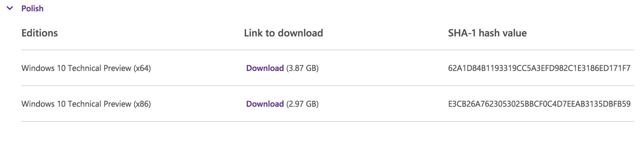Viewport: 644px width, 145px height.
Task: Click the Editions column header
Action: pyautogui.click(x=39, y=33)
